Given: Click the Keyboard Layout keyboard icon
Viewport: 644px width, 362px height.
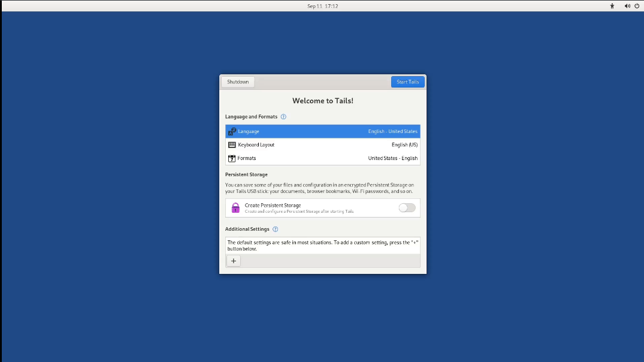Looking at the screenshot, I should tap(232, 145).
